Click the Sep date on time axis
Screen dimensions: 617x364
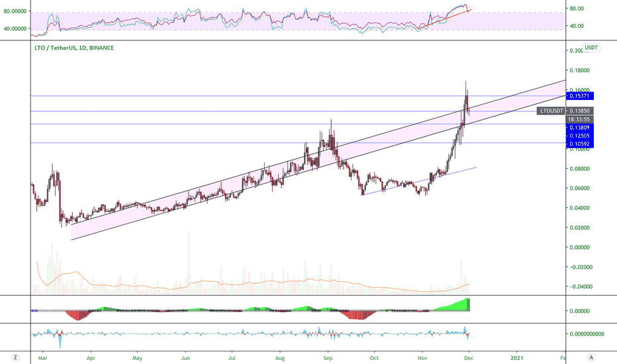coord(328,358)
